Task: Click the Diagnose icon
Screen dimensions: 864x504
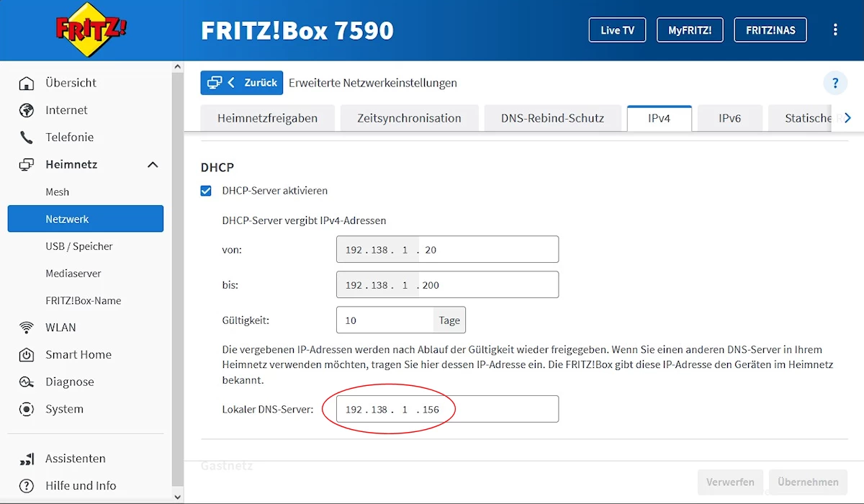Action: coord(27,382)
